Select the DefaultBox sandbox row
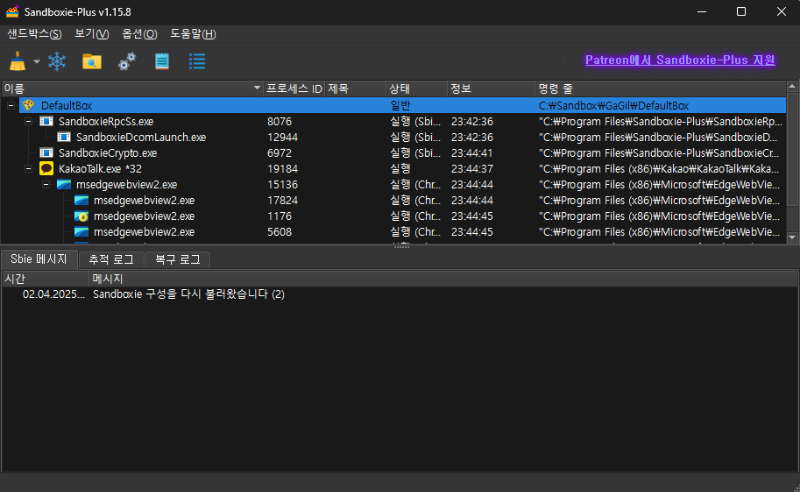800x492 pixels. click(402, 106)
